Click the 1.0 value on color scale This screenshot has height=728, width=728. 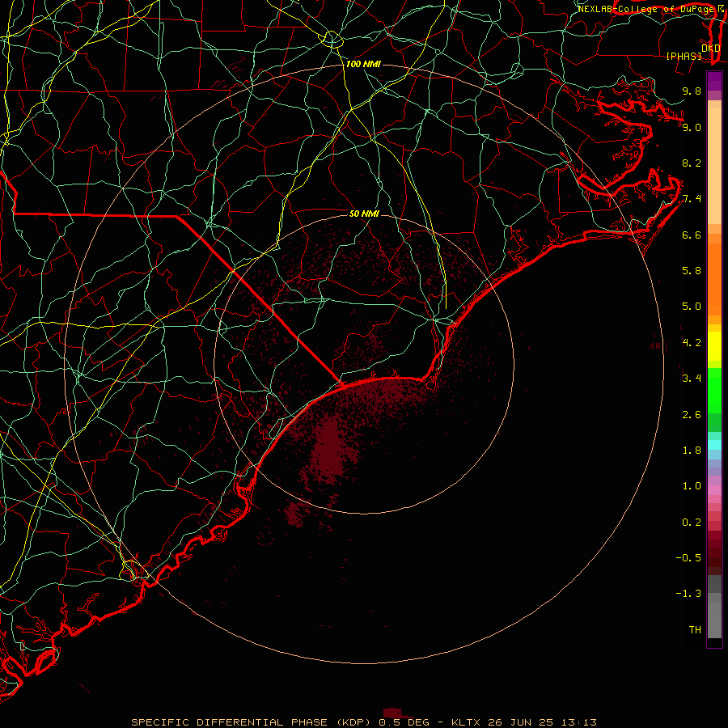coord(692,486)
